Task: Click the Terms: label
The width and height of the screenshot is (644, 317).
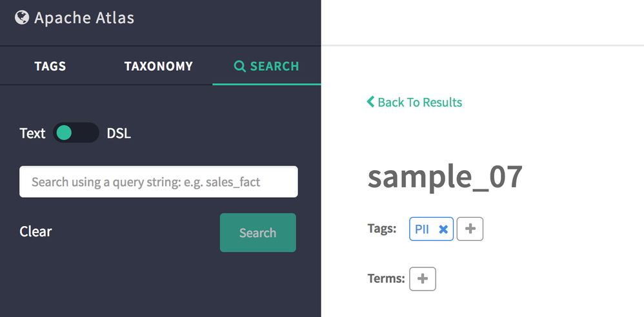Action: pyautogui.click(x=386, y=279)
